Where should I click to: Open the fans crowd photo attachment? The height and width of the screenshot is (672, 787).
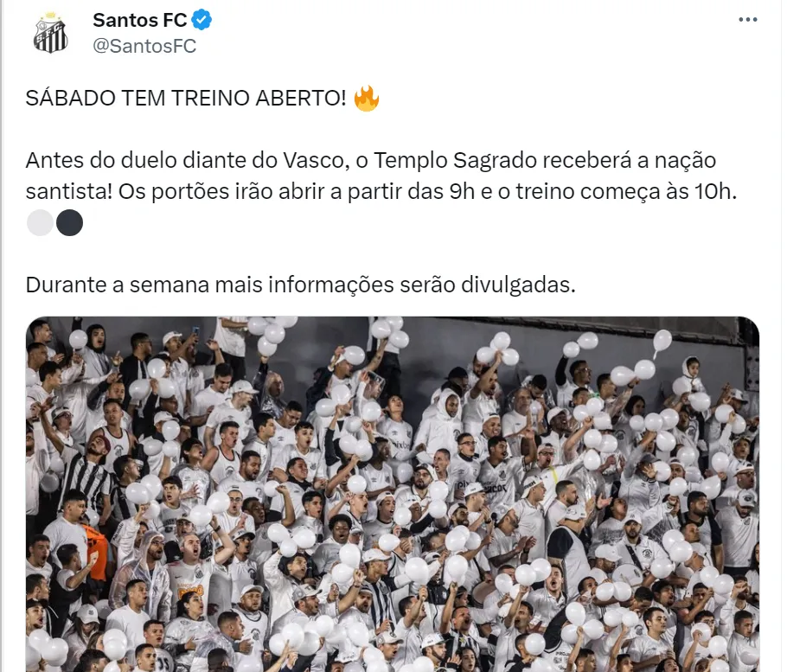393,495
